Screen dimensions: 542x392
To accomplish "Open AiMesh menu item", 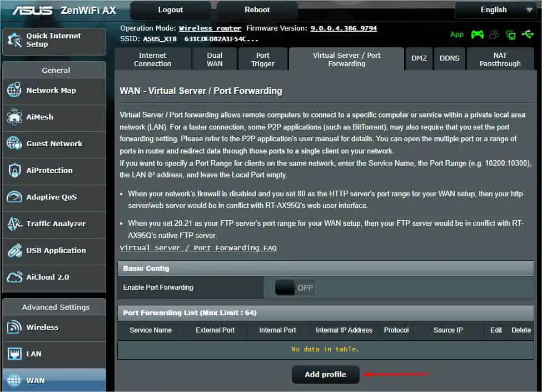I will coord(54,117).
